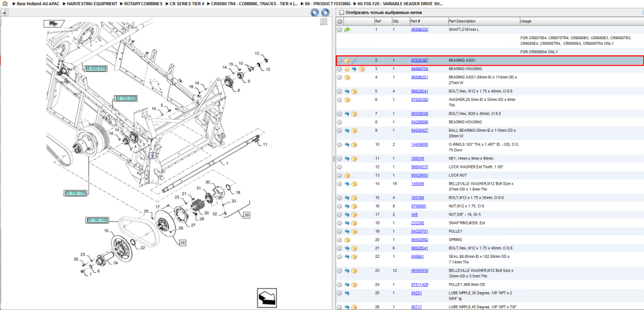Click the blue return arrow in row 3
Screen dimensions: 644x310
(354, 69)
